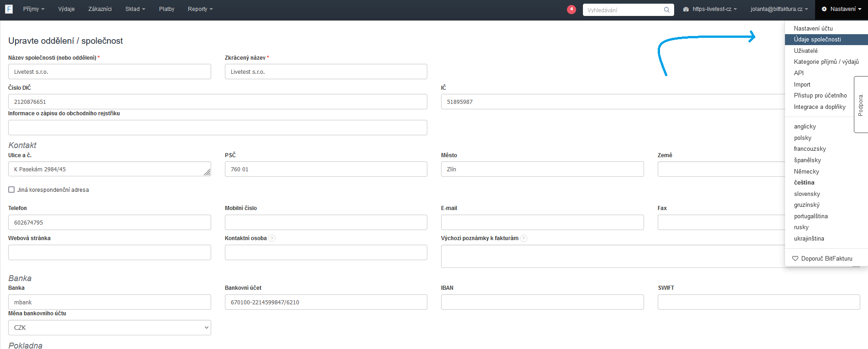Toggle Jiná korespondenční adresa checkbox
Image resolution: width=868 pixels, height=349 pixels.
click(11, 190)
